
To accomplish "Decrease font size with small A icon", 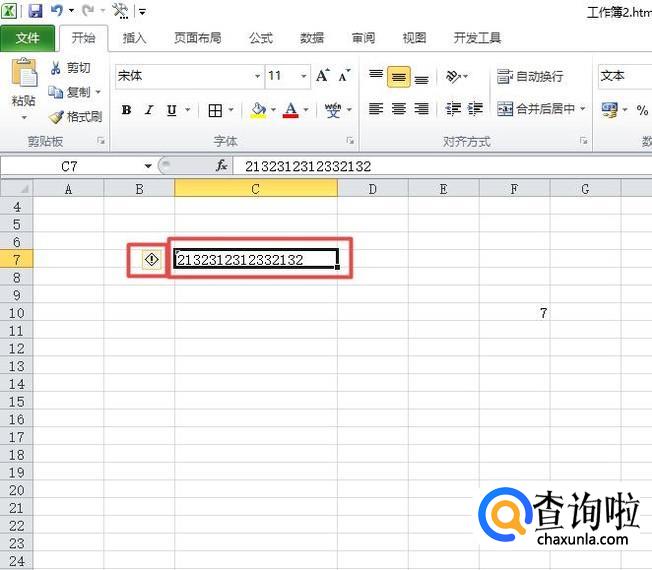I will pyautogui.click(x=344, y=76).
